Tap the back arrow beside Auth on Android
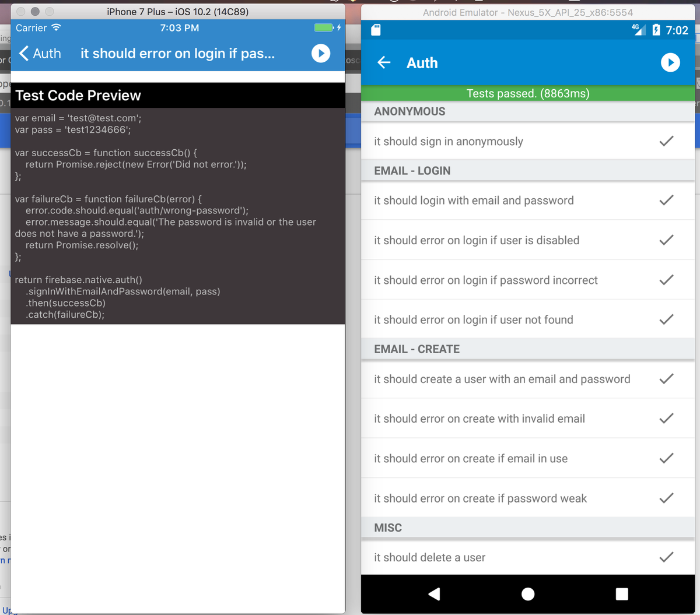This screenshot has width=700, height=615. [x=383, y=62]
